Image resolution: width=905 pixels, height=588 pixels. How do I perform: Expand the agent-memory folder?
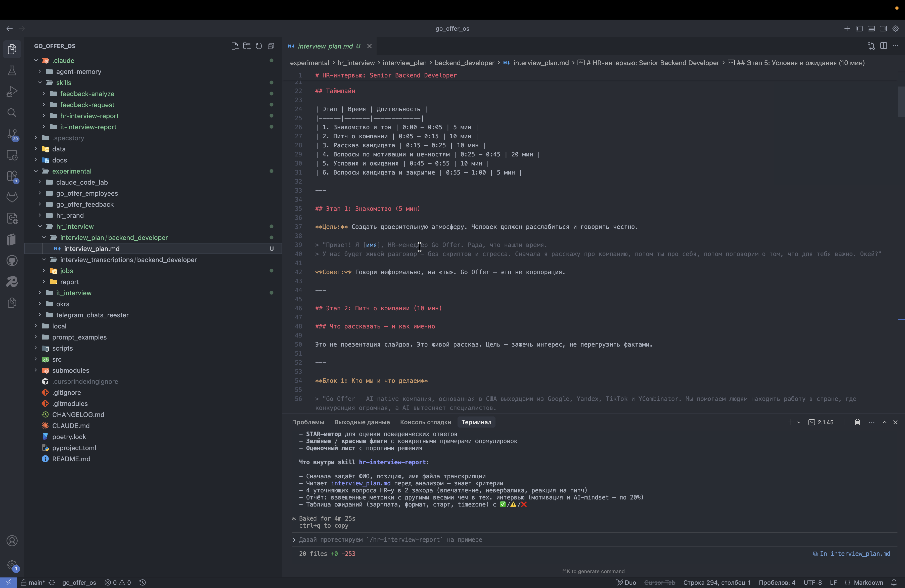[x=78, y=71]
